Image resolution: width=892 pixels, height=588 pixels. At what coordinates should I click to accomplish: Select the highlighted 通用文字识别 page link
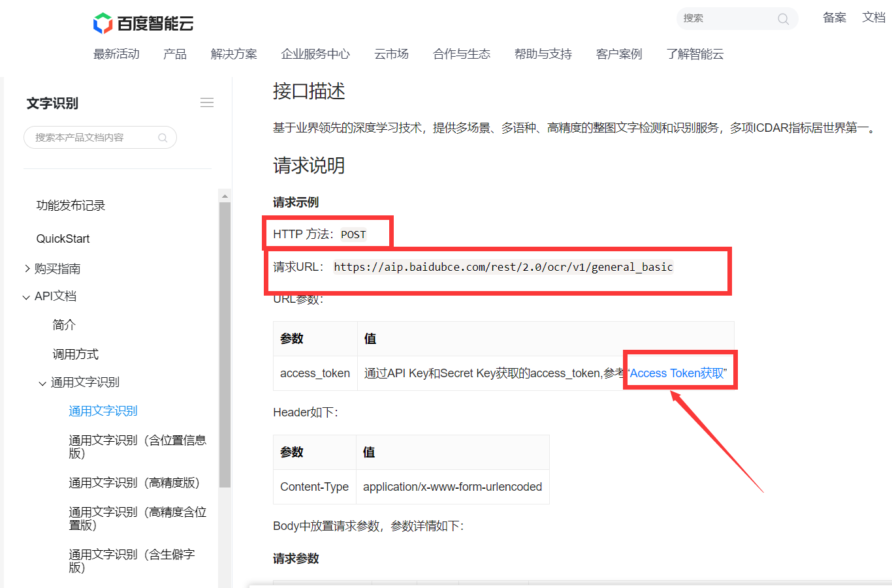(x=103, y=411)
